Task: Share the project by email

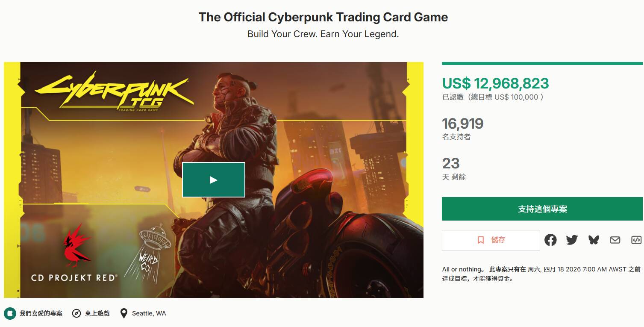Action: click(x=615, y=240)
